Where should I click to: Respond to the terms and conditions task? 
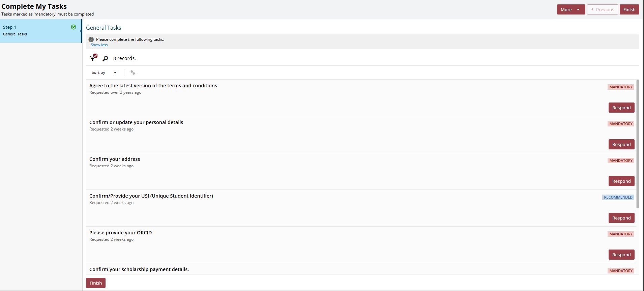(621, 108)
